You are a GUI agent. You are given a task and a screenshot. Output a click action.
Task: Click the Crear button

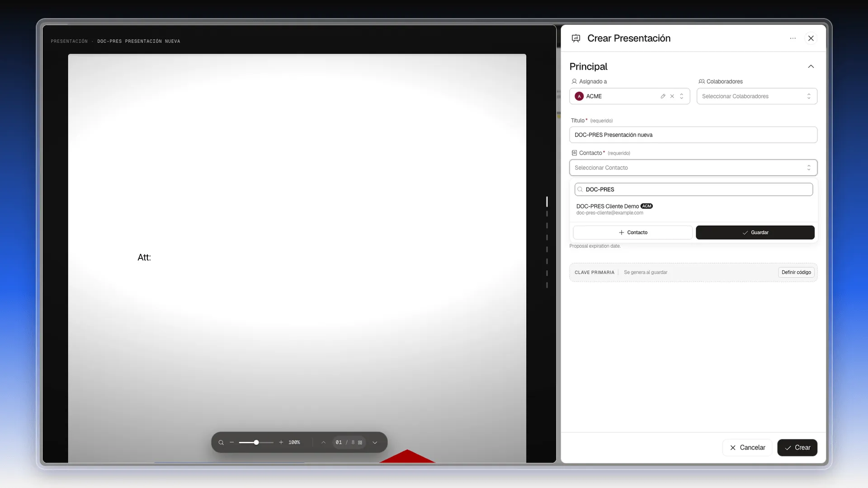797,447
